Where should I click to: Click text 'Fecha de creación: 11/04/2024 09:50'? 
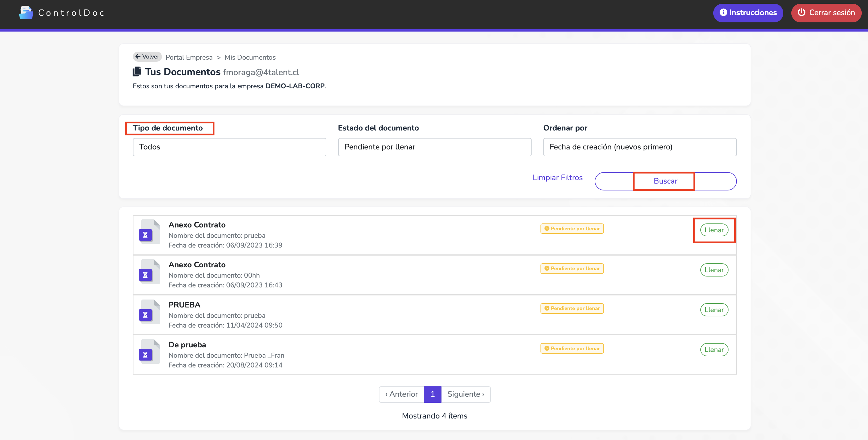pyautogui.click(x=225, y=325)
